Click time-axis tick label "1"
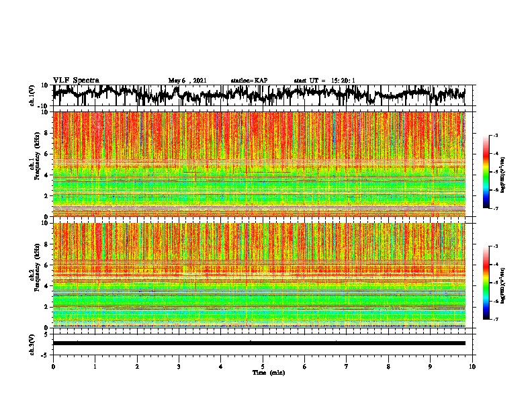532x411 pixels. click(95, 367)
